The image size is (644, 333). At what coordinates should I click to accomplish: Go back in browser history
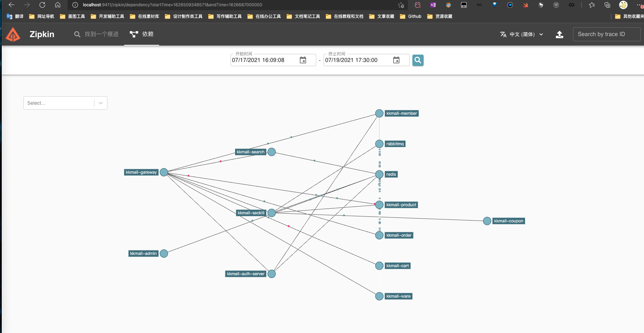pyautogui.click(x=11, y=5)
